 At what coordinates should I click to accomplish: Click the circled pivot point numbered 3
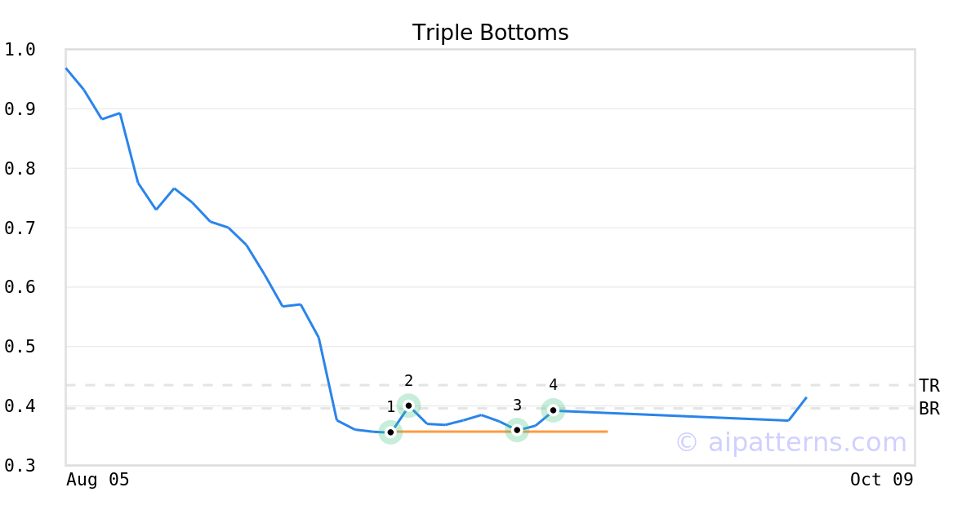tap(517, 430)
